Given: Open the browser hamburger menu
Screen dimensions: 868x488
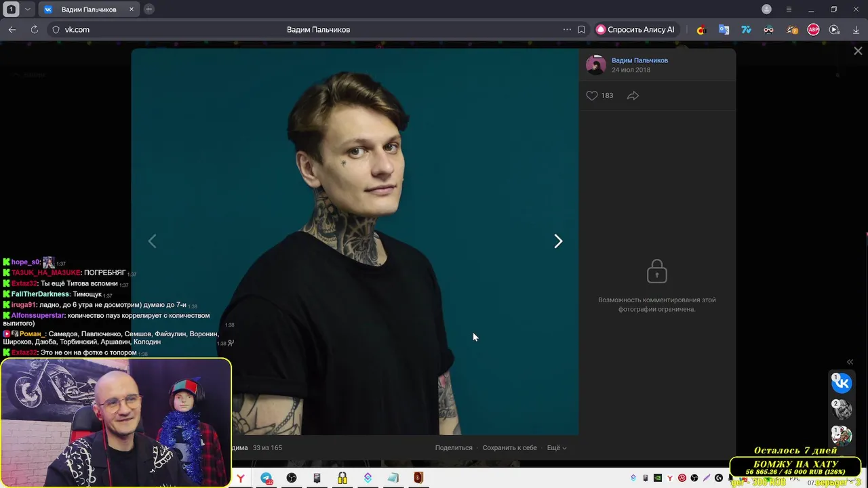Looking at the screenshot, I should click(789, 9).
